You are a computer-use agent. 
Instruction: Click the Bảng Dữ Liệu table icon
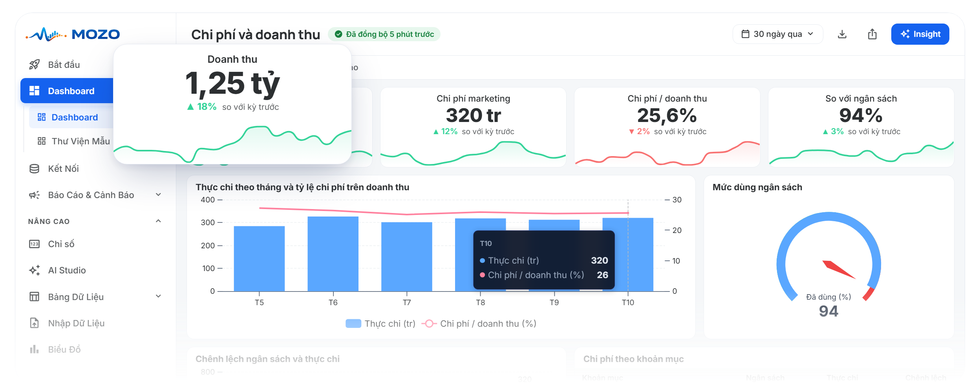(x=35, y=297)
